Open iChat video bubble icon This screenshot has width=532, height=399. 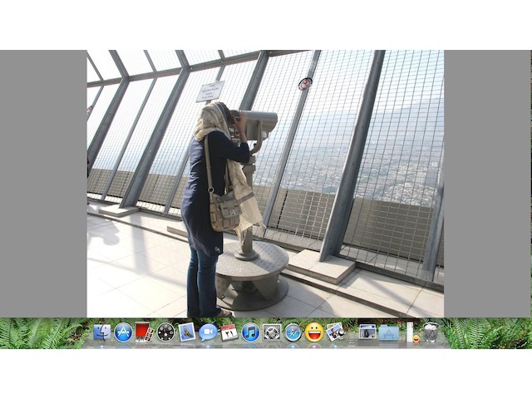208,332
